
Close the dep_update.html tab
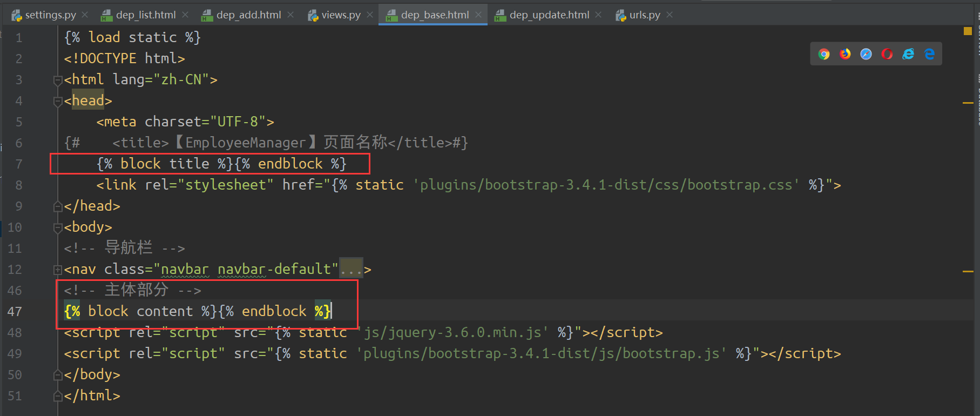coord(598,15)
